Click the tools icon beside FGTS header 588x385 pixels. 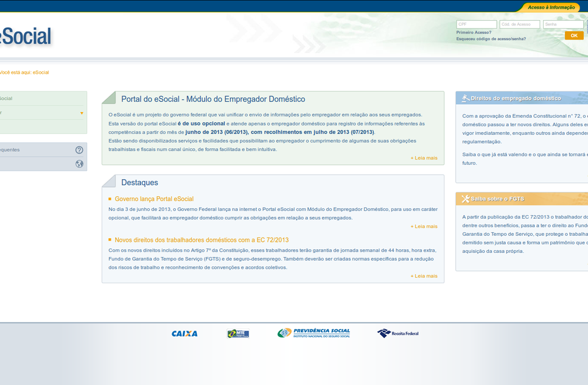(466, 199)
